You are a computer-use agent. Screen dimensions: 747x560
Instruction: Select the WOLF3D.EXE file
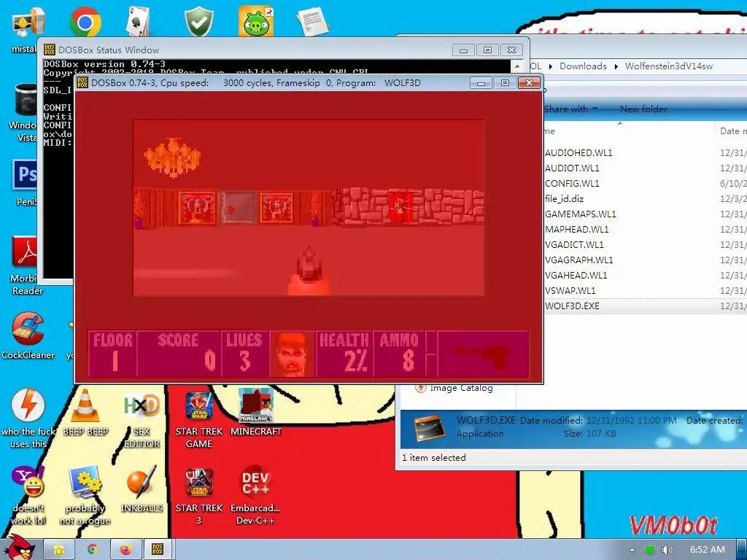572,306
